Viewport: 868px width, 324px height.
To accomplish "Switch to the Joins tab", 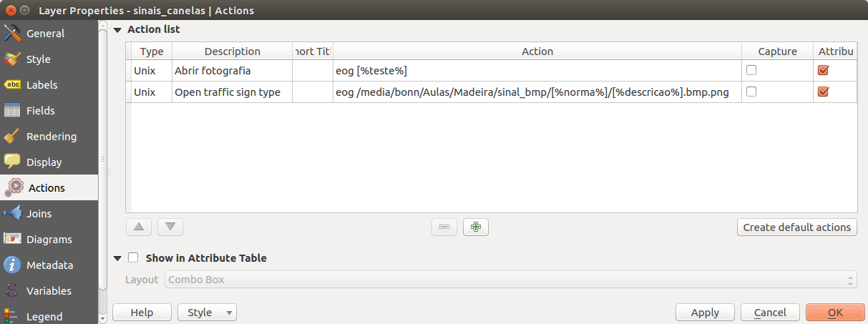I will click(39, 214).
